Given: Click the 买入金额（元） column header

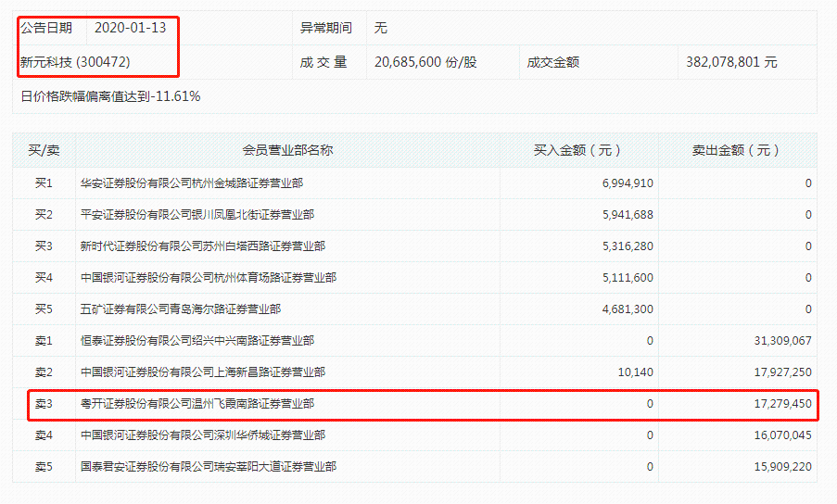Looking at the screenshot, I should click(x=577, y=150).
